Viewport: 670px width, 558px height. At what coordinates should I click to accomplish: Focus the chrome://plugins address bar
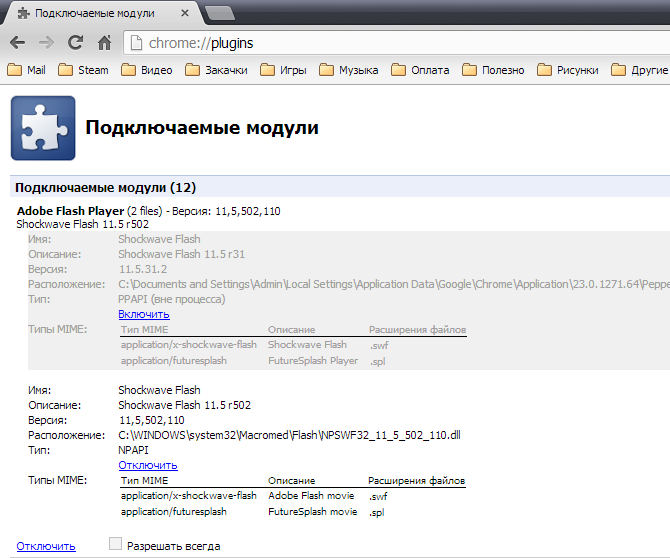397,43
